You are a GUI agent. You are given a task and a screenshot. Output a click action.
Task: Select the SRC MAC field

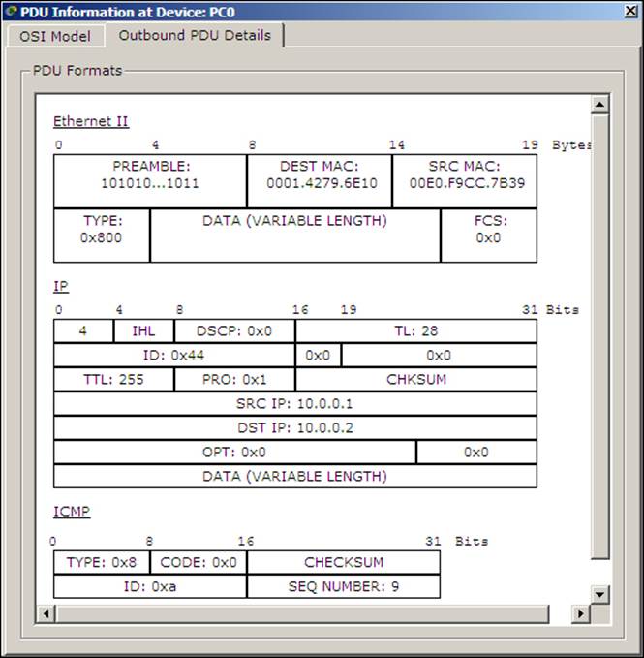point(465,181)
